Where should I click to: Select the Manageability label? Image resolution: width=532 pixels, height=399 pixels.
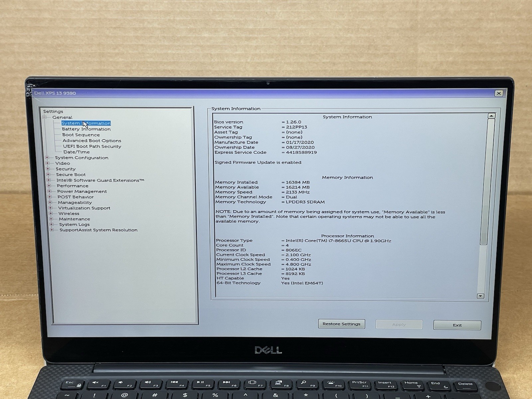(x=75, y=202)
